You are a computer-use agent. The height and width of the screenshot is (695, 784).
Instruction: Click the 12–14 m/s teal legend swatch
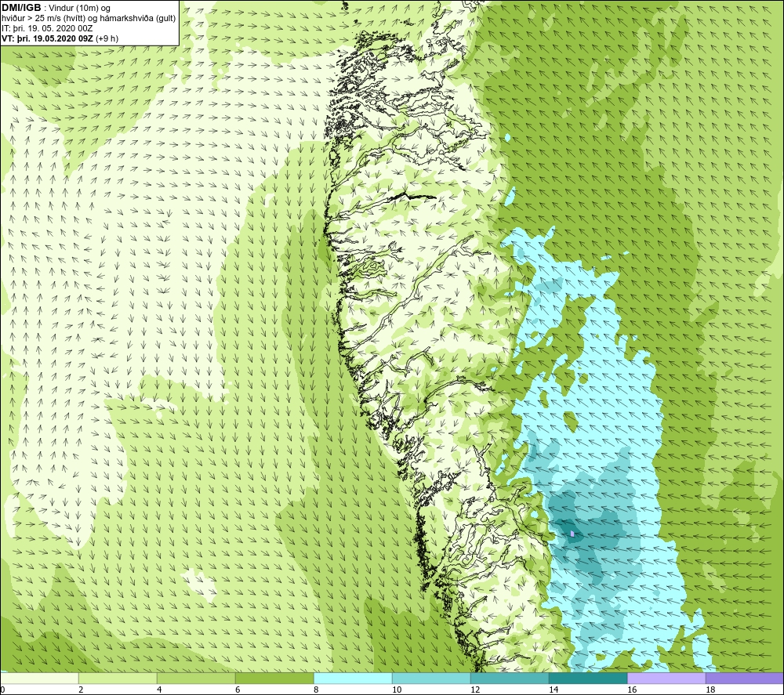click(x=510, y=678)
